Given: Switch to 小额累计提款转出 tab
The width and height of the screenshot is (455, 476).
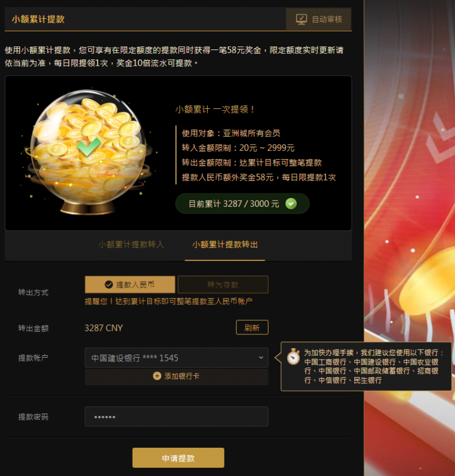Looking at the screenshot, I should 225,244.
